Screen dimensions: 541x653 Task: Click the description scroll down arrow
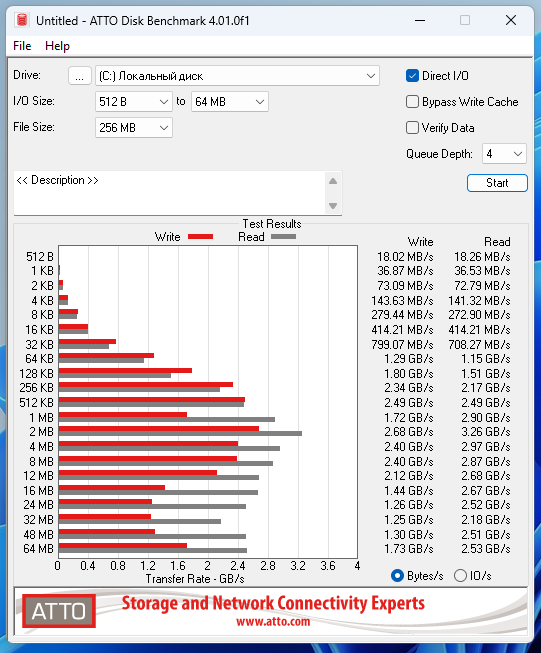pyautogui.click(x=333, y=206)
